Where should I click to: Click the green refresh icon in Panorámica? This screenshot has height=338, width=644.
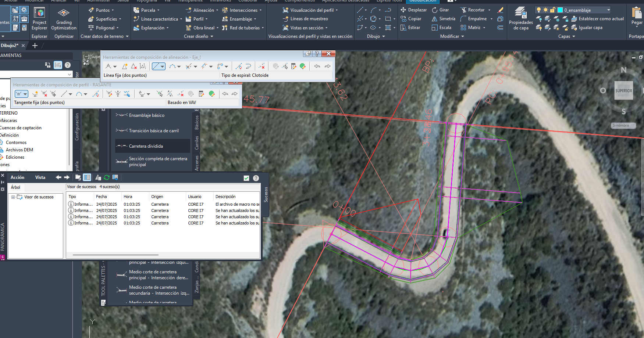pos(107,177)
